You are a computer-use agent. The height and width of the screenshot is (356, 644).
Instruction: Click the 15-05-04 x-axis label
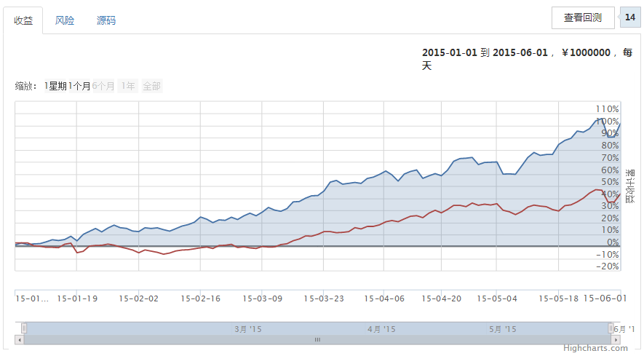[497, 299]
